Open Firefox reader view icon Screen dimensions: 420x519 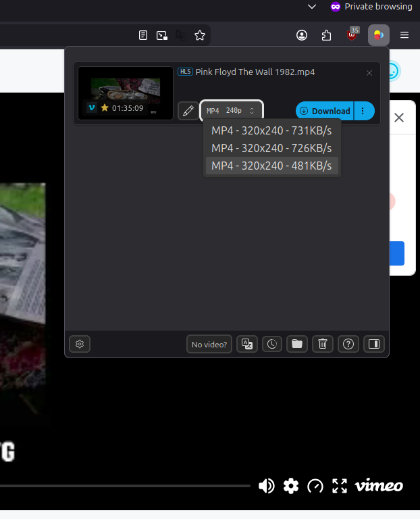pos(143,35)
